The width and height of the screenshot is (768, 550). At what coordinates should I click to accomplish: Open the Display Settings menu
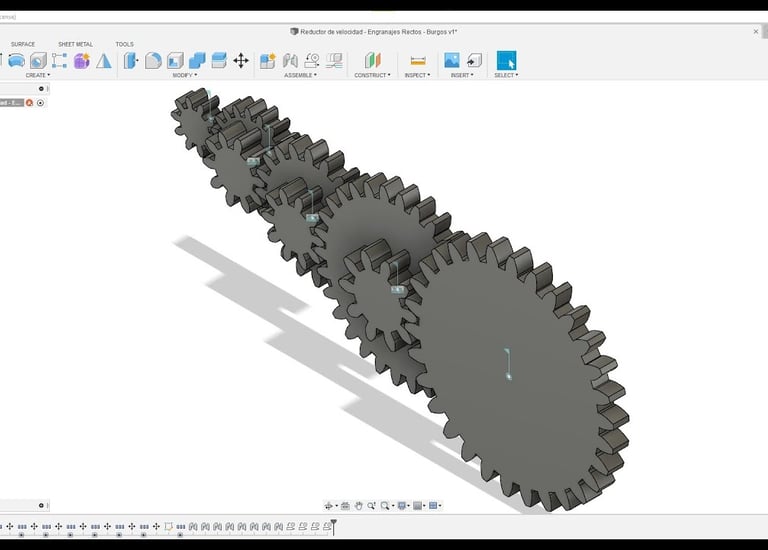[x=402, y=506]
